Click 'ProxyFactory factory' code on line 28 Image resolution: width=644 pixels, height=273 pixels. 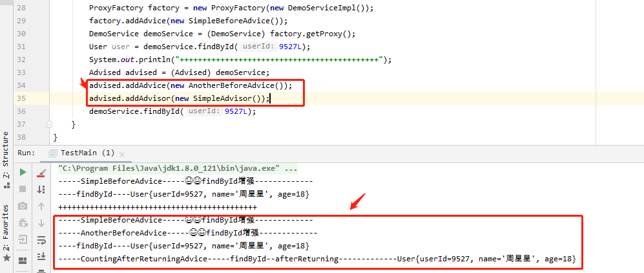[x=134, y=8]
